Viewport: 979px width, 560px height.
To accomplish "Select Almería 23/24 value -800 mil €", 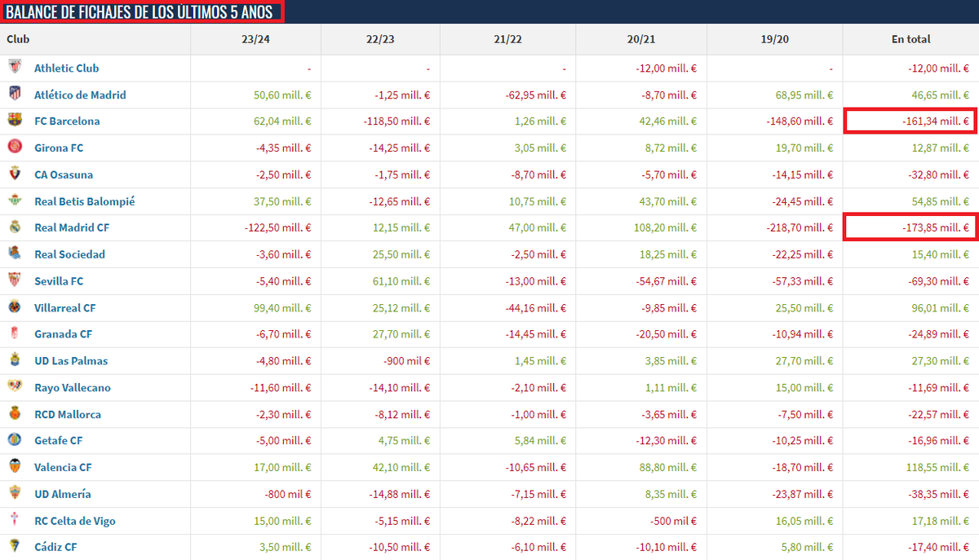I will [x=287, y=494].
